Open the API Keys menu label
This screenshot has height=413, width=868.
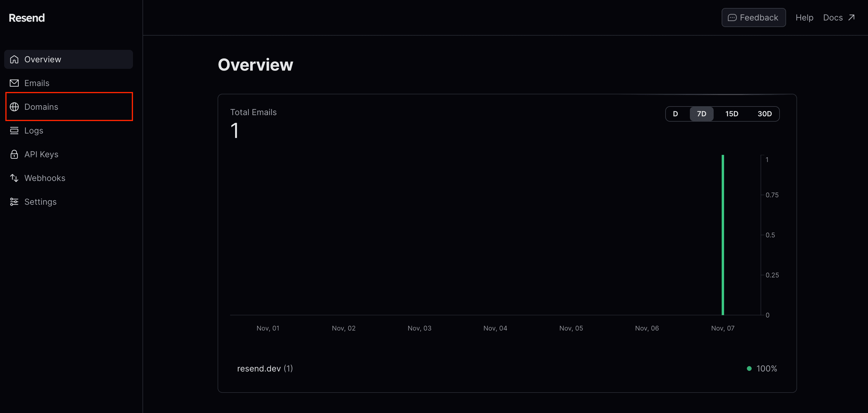click(41, 154)
